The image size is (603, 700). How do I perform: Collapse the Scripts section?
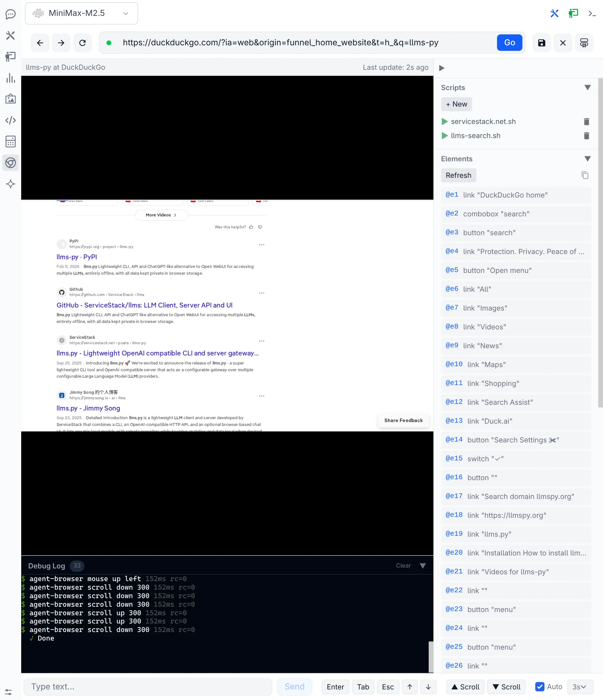[587, 87]
